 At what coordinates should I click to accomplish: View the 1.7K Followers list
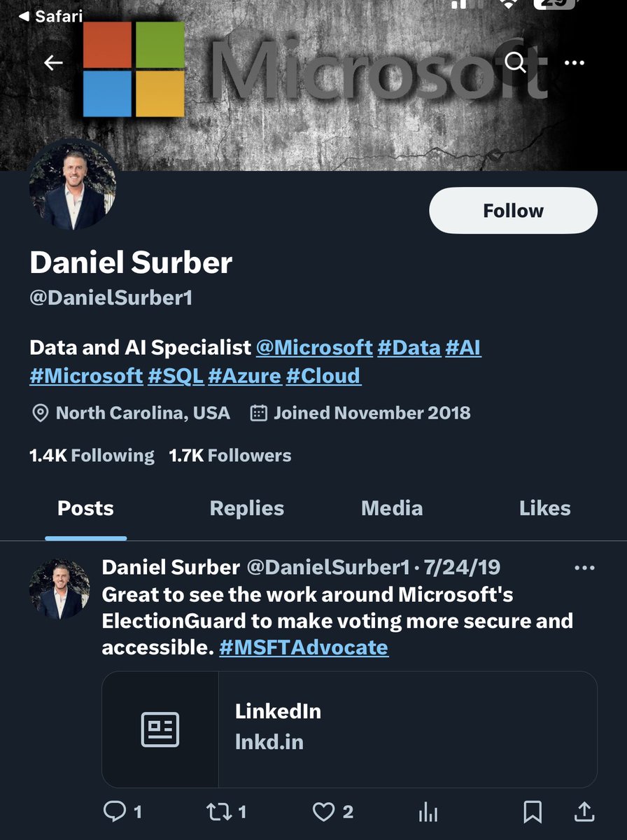(x=230, y=456)
